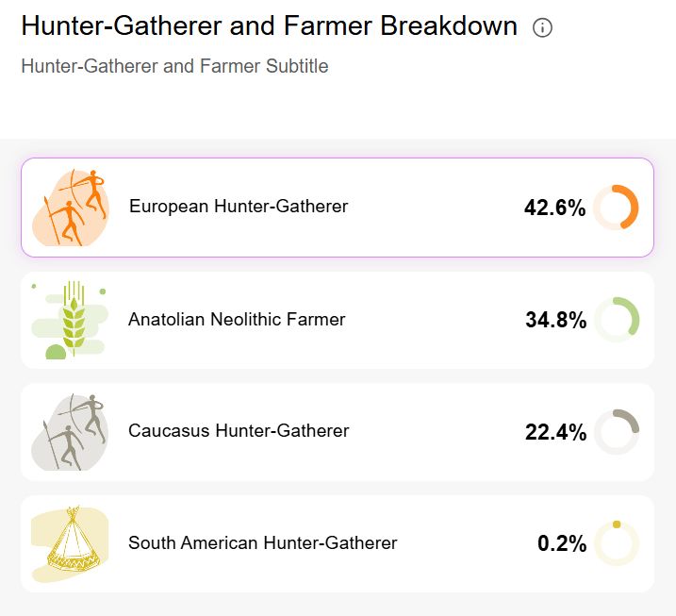The height and width of the screenshot is (616, 676).
Task: Click the orange 42.6% donut chart
Action: 616,208
